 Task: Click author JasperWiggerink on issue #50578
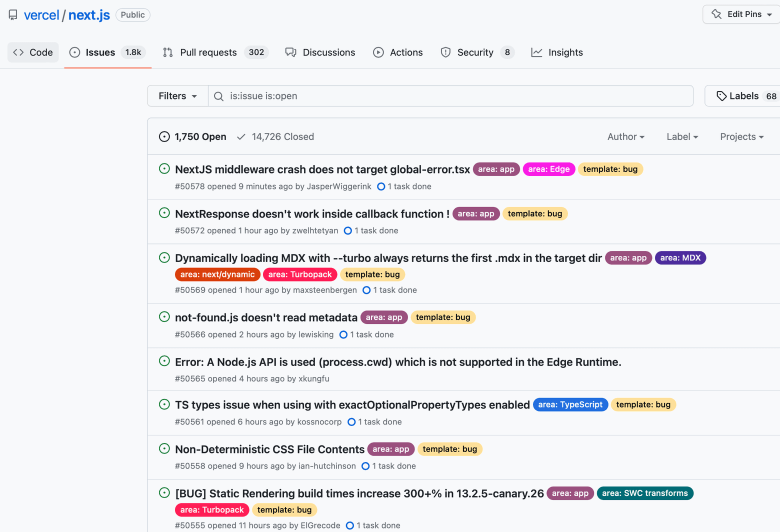[339, 186]
